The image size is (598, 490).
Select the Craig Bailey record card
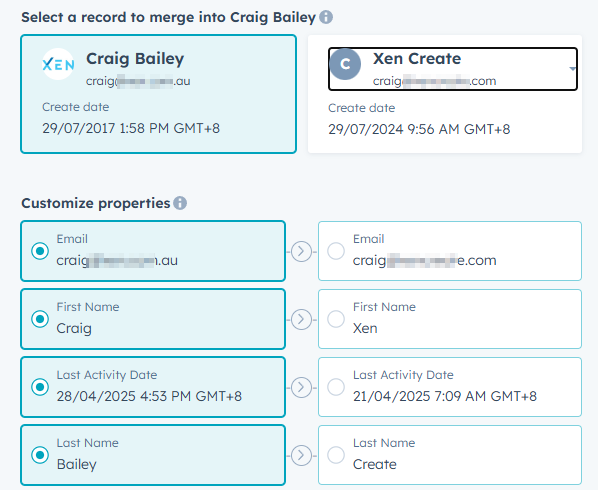click(x=158, y=94)
